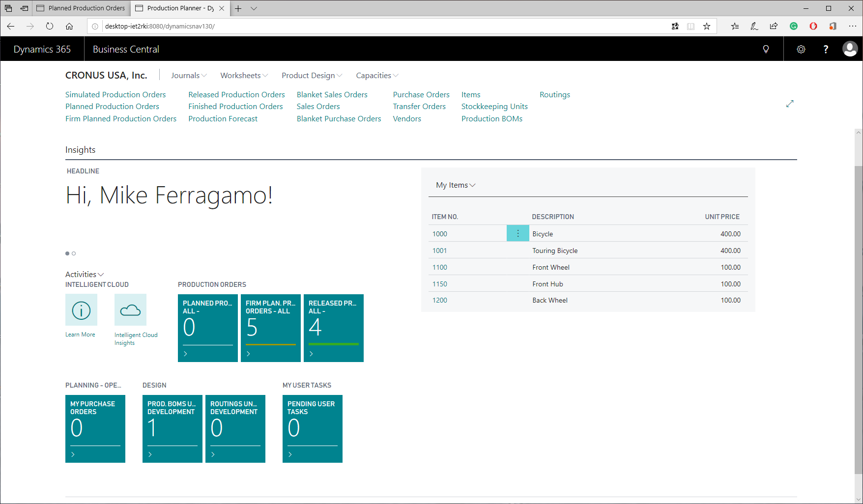Open a new browser tab
863x504 pixels.
click(238, 8)
